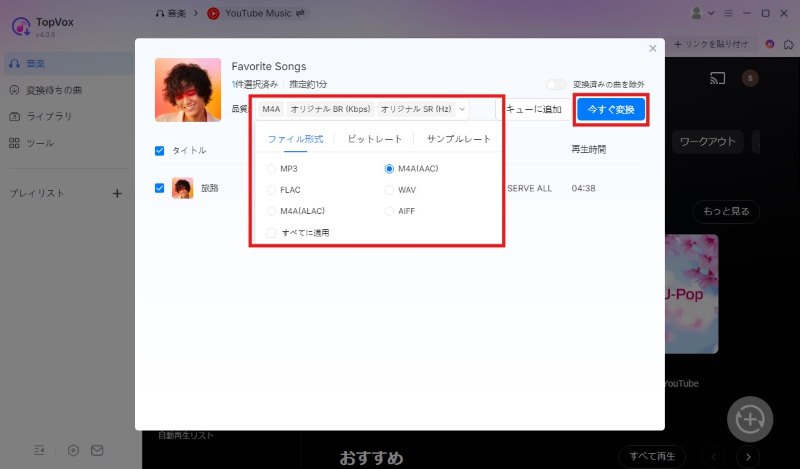
Task: Uncheck the 旅路 song checkbox
Action: (159, 188)
